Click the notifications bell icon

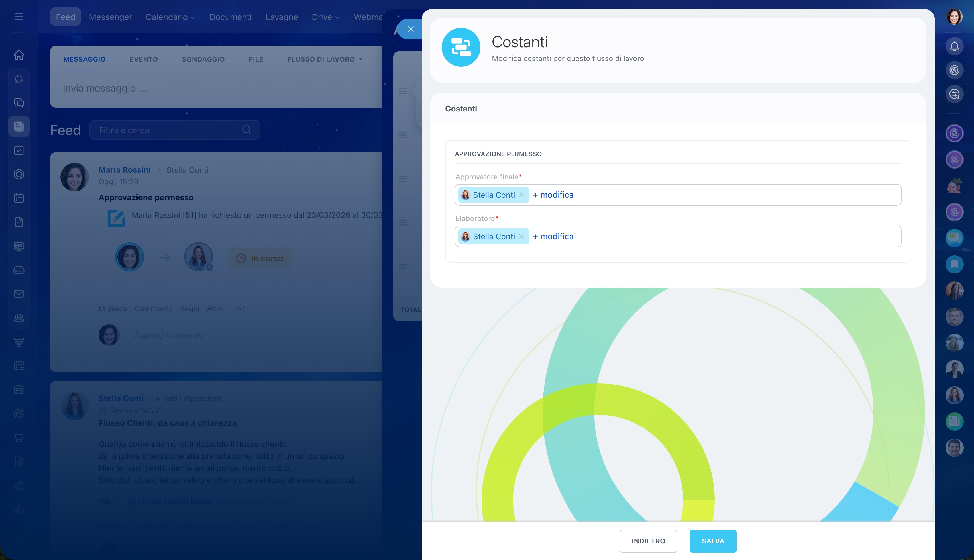[954, 46]
